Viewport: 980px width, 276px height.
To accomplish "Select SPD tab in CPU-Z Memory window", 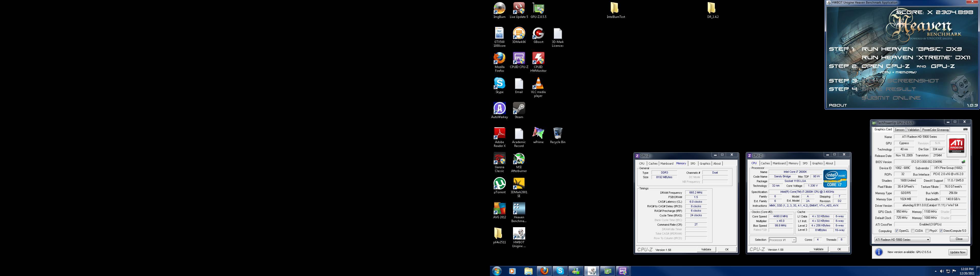I will [x=693, y=164].
